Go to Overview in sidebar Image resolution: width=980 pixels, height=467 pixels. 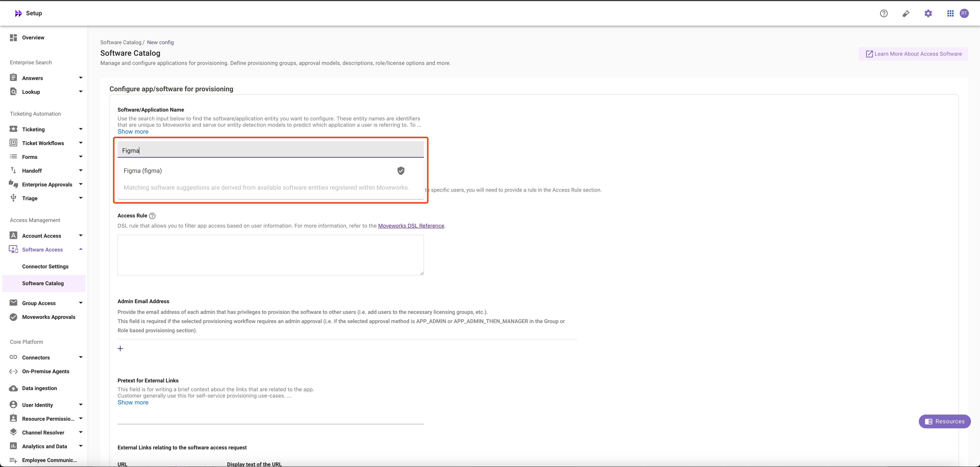(33, 38)
